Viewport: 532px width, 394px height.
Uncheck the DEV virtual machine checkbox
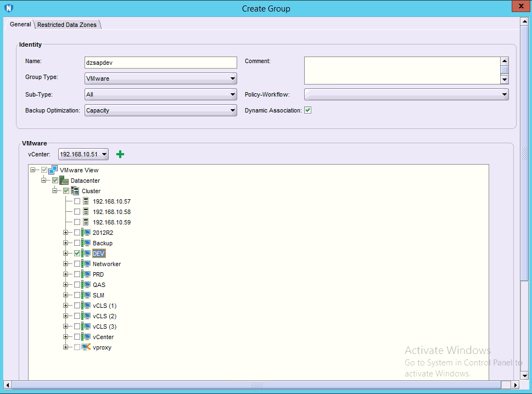click(x=77, y=254)
